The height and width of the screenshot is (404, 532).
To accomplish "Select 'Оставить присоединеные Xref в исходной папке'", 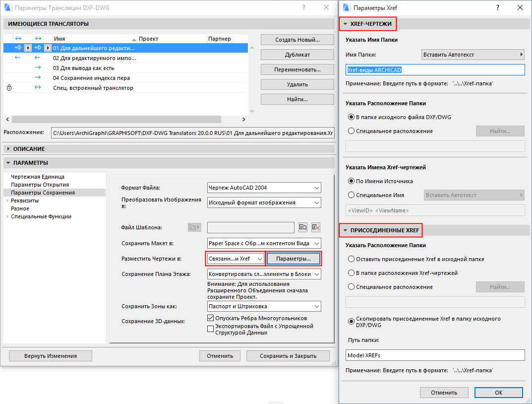I will coord(352,259).
